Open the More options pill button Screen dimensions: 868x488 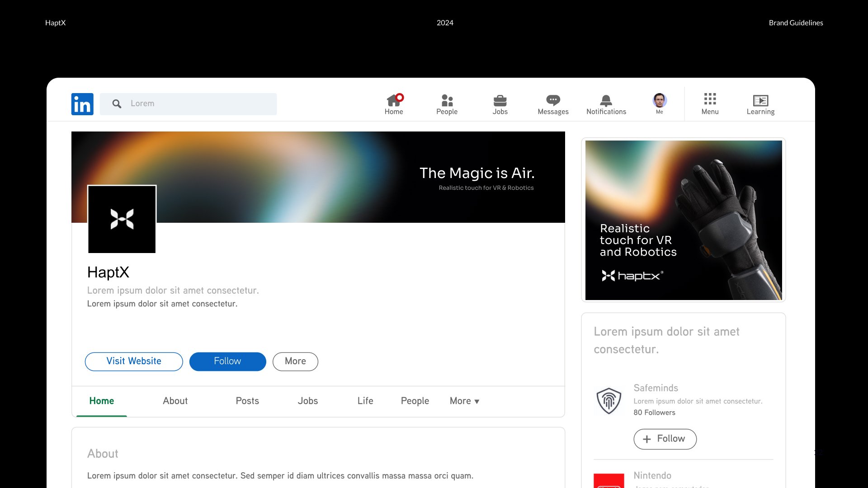pos(295,361)
